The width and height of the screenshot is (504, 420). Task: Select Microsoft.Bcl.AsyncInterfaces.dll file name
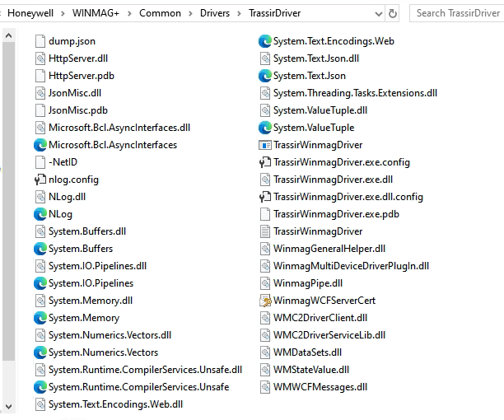point(119,128)
